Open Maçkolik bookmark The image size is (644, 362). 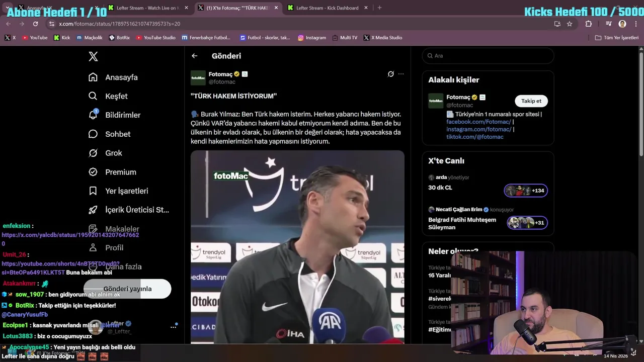click(x=89, y=38)
